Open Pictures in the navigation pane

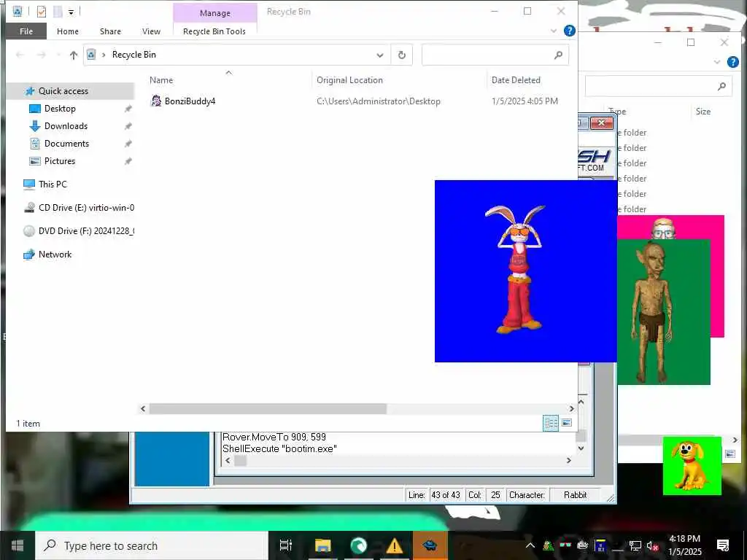[60, 161]
